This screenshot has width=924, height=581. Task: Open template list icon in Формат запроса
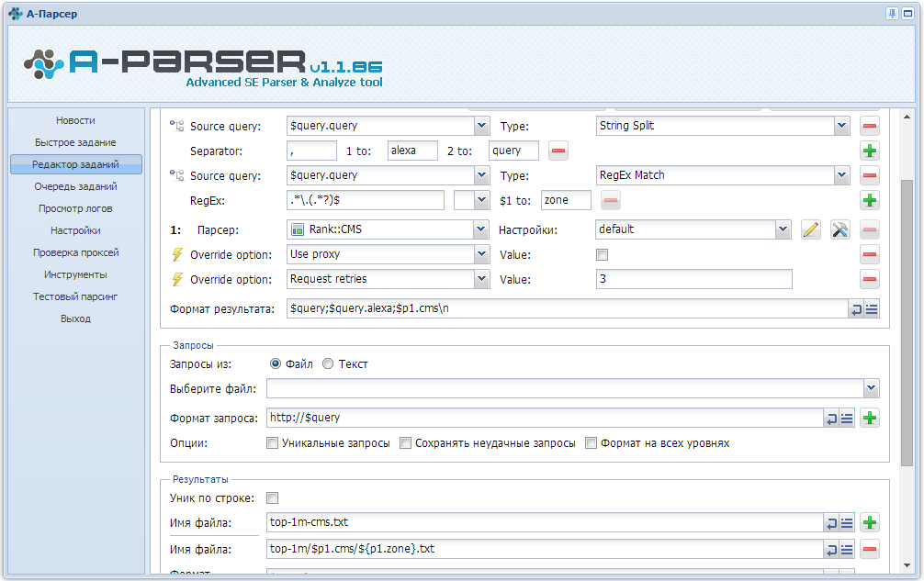click(x=847, y=418)
